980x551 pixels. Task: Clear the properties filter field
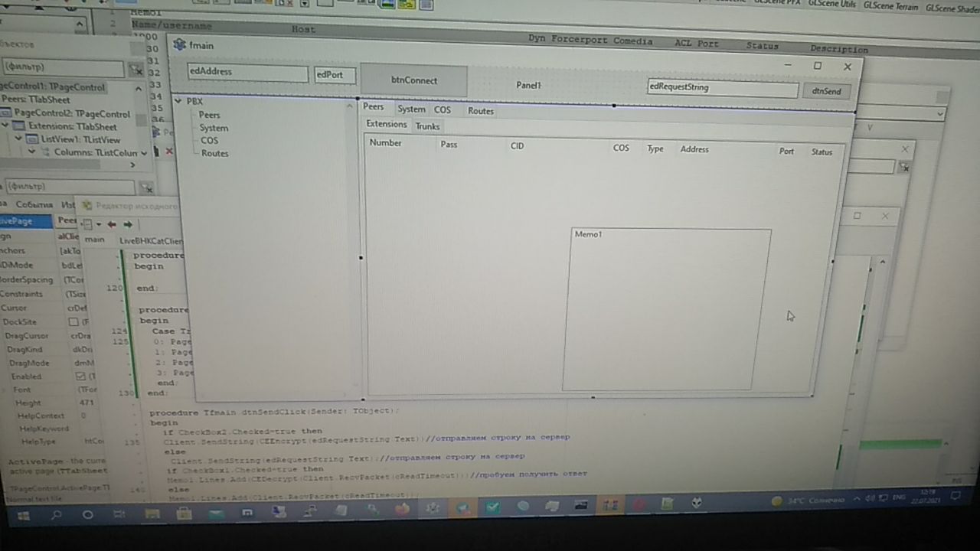click(145, 187)
